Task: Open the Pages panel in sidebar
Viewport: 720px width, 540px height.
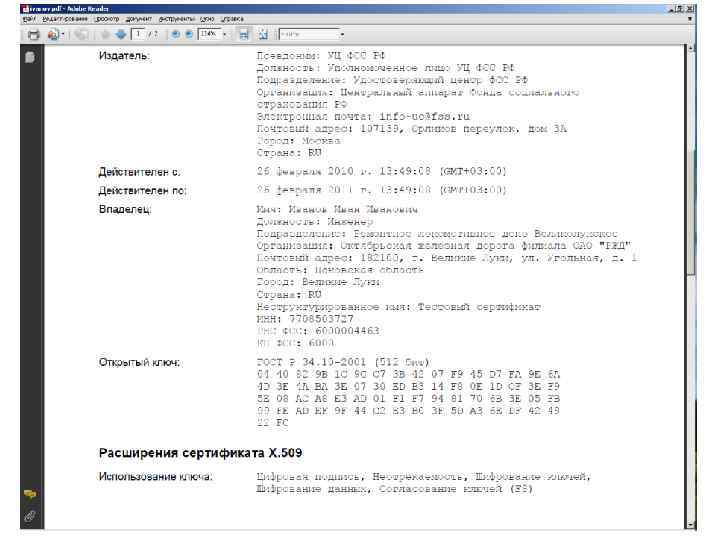Action: click(x=30, y=57)
